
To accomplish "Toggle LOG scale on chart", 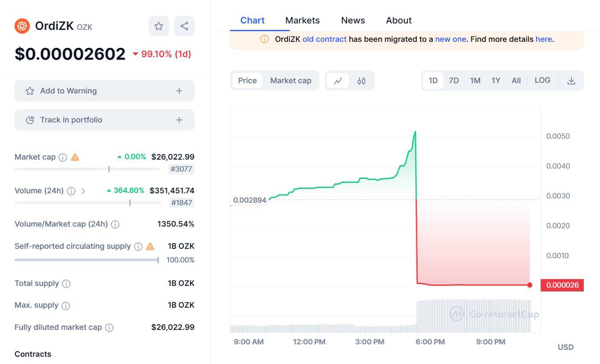I will [x=542, y=80].
